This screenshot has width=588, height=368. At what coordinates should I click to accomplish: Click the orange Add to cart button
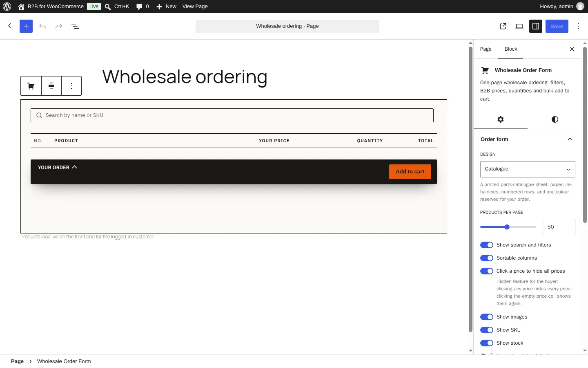click(410, 172)
